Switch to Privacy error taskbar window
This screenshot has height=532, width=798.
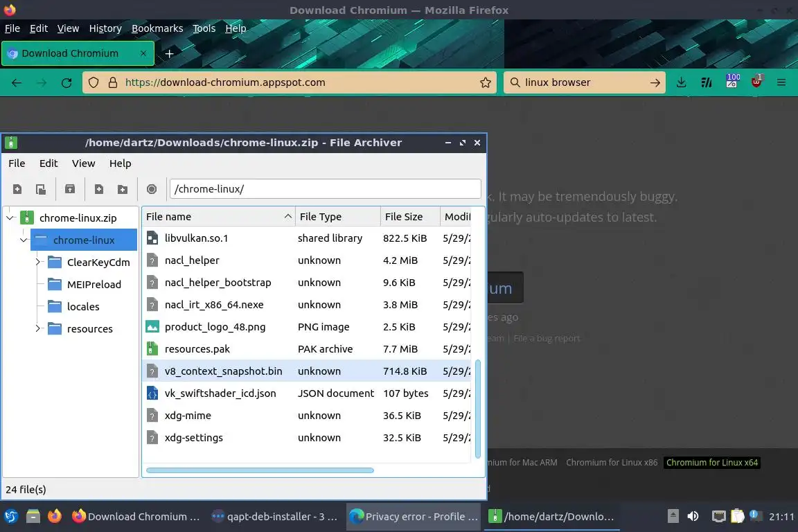tap(414, 516)
